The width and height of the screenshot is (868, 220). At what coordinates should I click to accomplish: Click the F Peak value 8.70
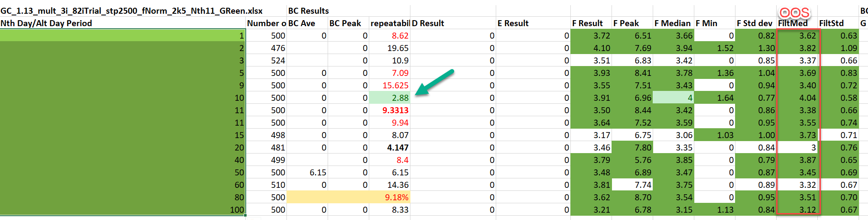(632, 197)
